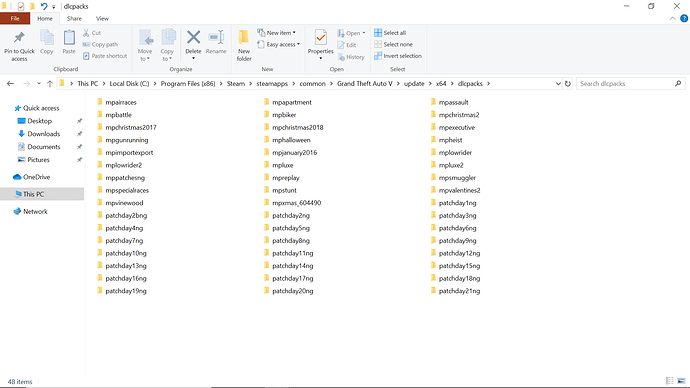Click Invert selection
The width and height of the screenshot is (690, 388).
tap(398, 56)
